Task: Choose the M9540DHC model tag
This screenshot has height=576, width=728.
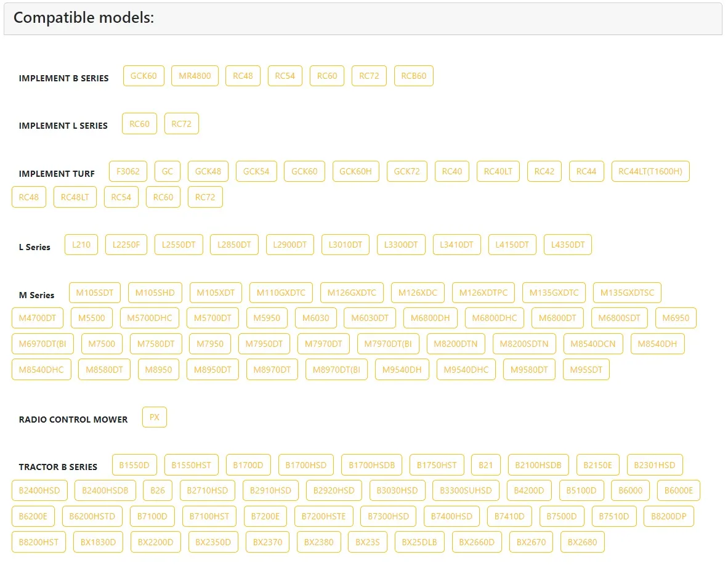Action: tap(466, 369)
